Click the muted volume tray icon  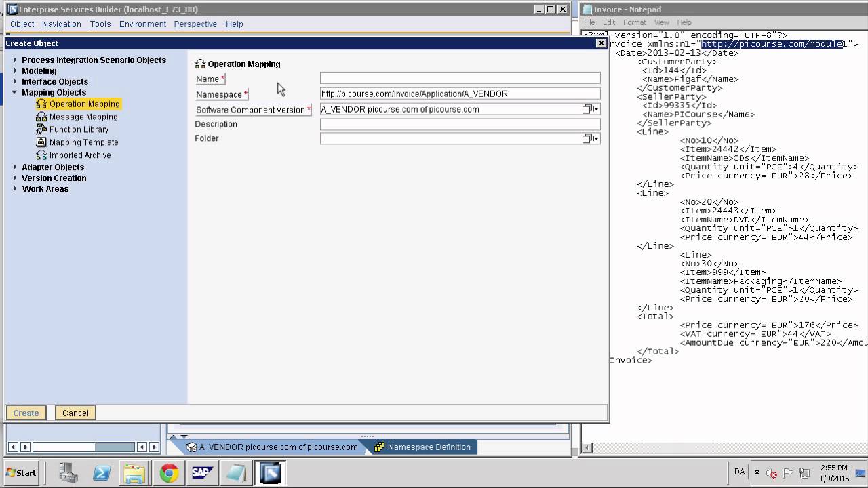(x=772, y=473)
